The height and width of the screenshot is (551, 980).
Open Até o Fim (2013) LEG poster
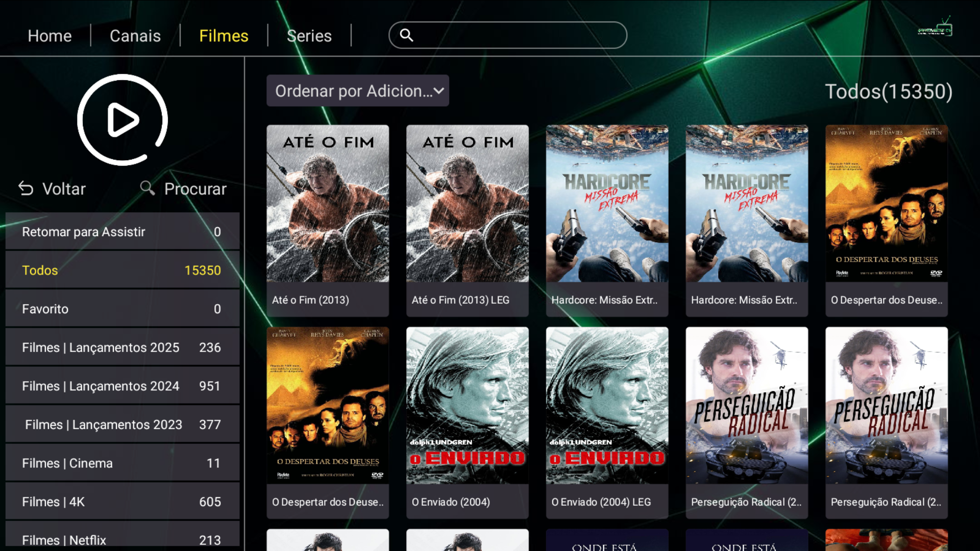[467, 204]
